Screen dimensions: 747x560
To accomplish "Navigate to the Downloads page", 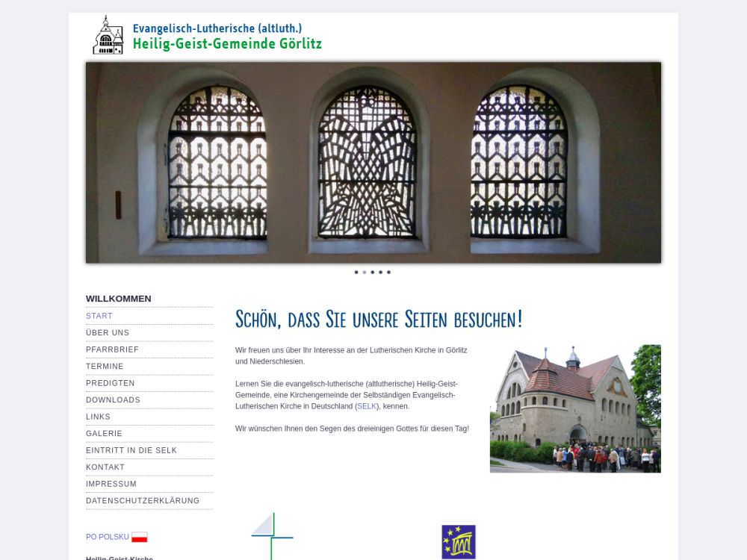I will 113,400.
